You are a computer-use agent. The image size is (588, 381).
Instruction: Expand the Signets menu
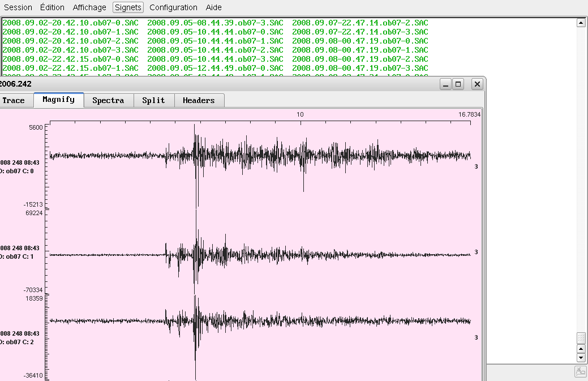(128, 7)
